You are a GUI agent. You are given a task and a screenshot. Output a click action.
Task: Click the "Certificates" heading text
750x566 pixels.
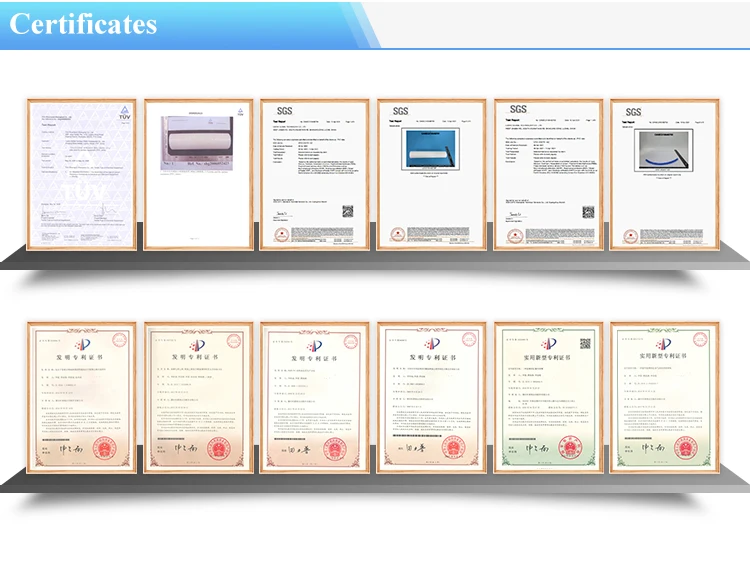pyautogui.click(x=83, y=23)
